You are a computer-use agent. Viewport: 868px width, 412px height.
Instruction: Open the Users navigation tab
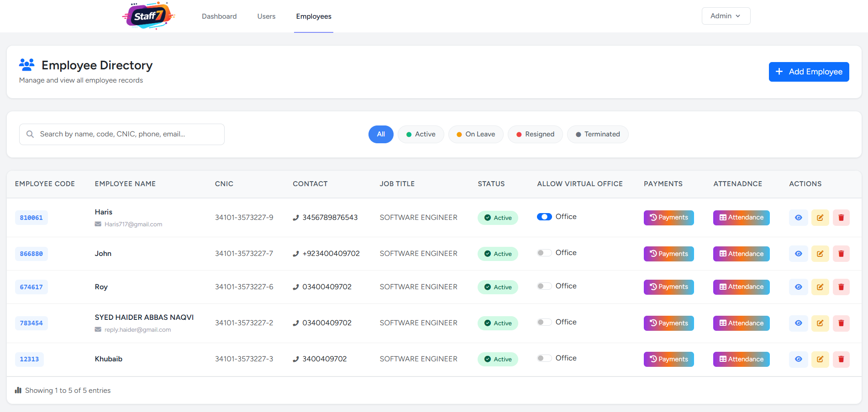266,16
